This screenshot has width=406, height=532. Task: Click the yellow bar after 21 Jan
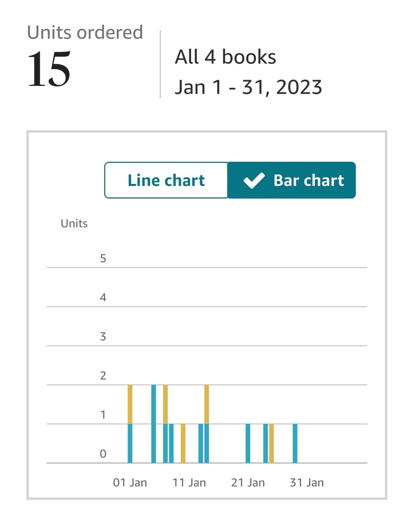pyautogui.click(x=272, y=443)
